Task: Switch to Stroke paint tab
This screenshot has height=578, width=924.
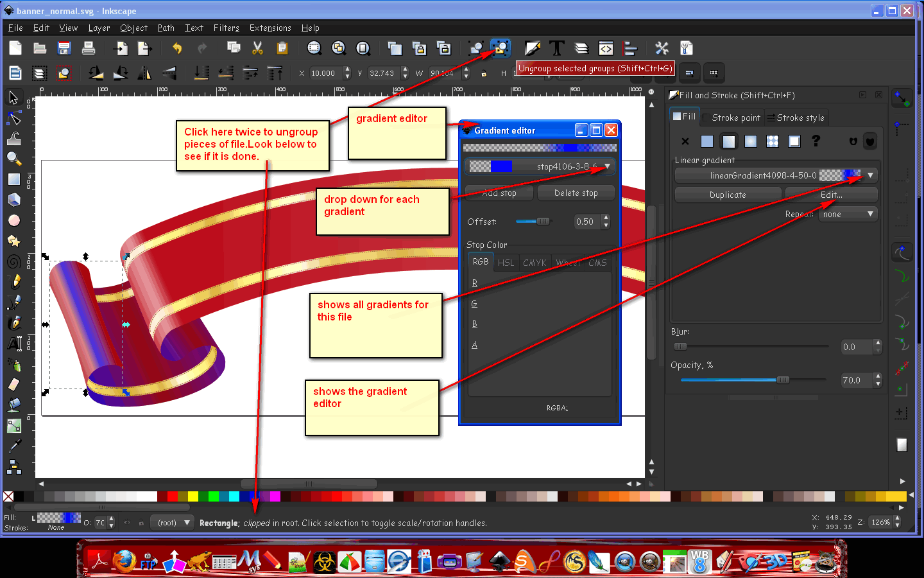Action: [732, 118]
